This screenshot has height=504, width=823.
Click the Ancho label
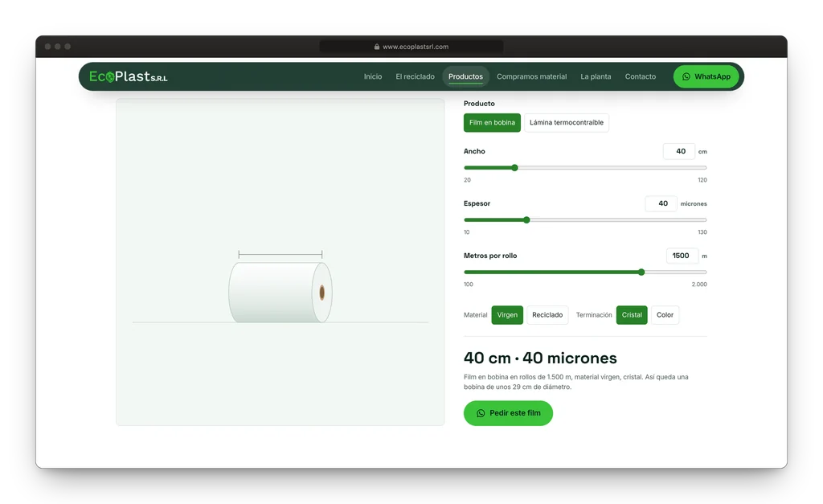tap(474, 151)
